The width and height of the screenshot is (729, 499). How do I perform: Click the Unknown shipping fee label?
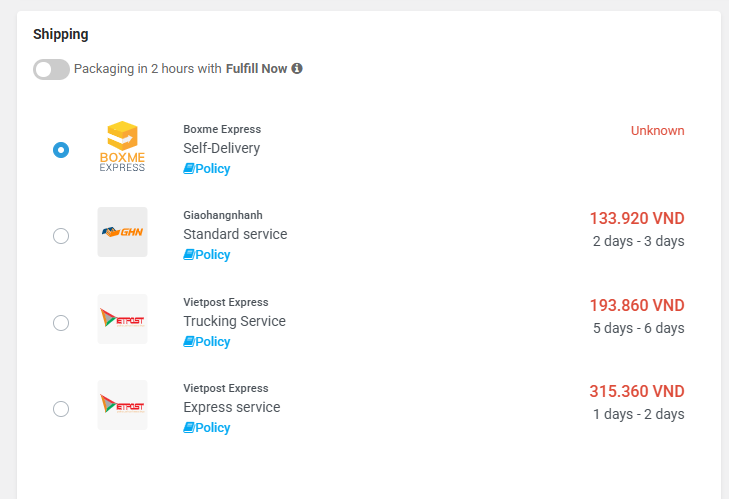pos(657,131)
